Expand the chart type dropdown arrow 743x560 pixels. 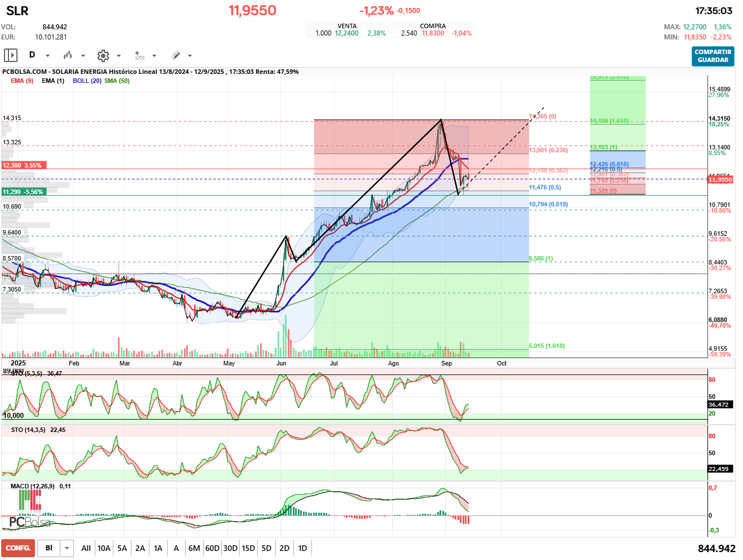click(x=83, y=56)
